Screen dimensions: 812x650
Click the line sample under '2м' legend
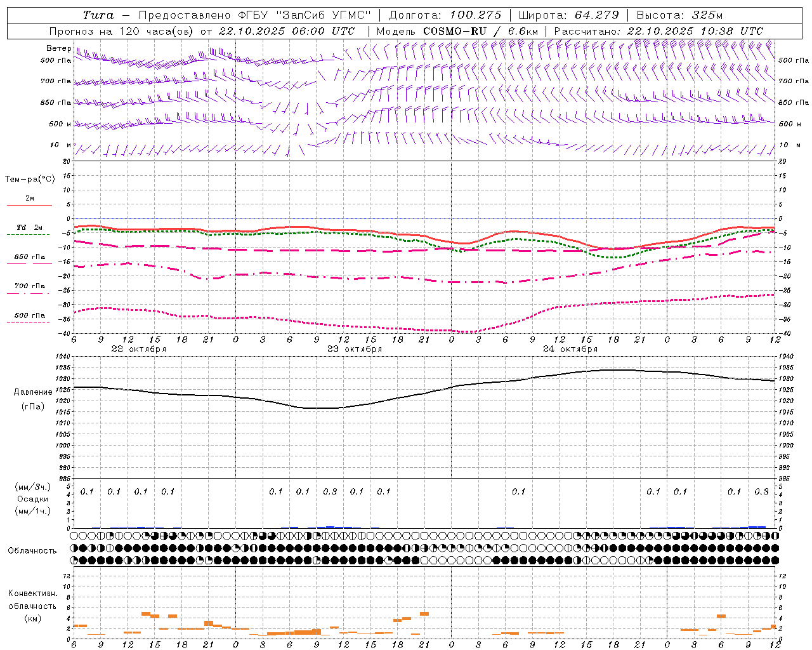click(29, 206)
